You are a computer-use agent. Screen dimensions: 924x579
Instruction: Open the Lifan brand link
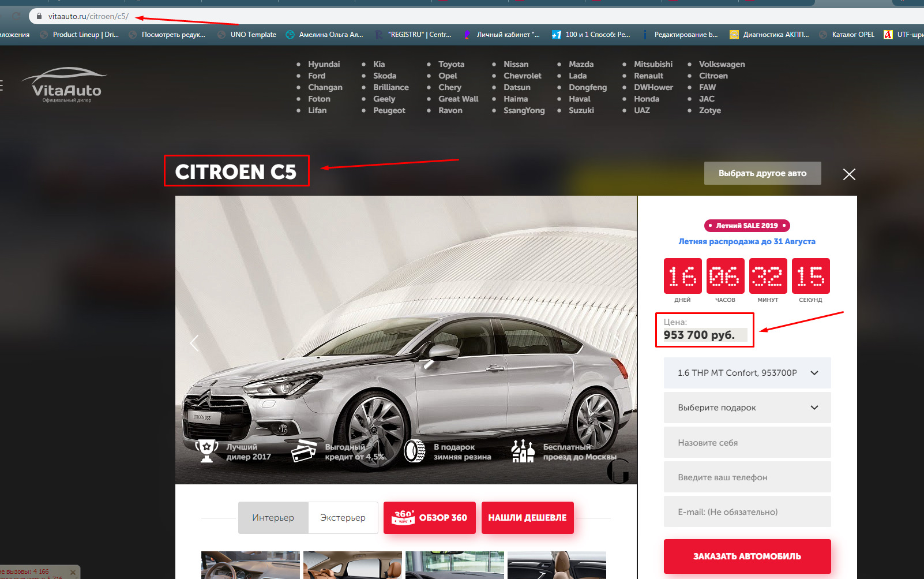[x=317, y=110]
